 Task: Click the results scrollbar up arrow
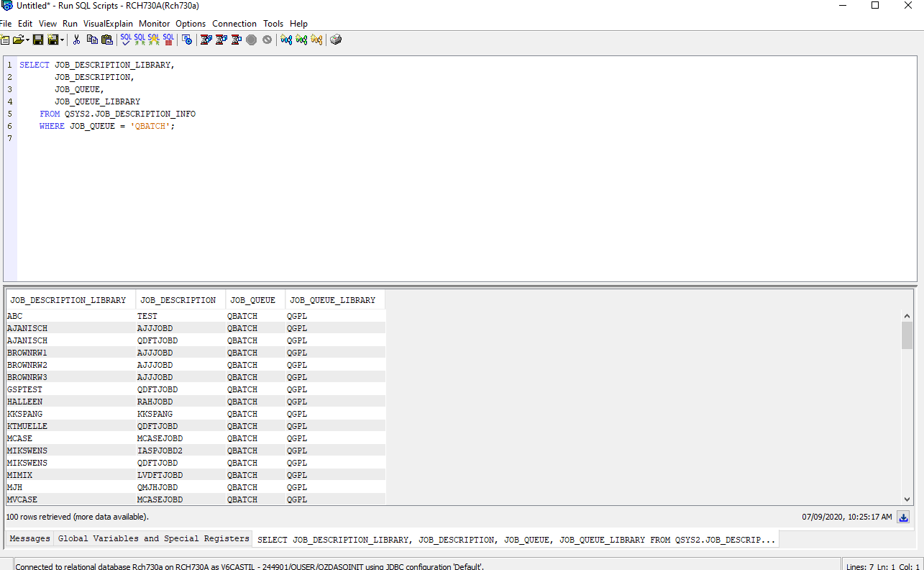pos(907,316)
